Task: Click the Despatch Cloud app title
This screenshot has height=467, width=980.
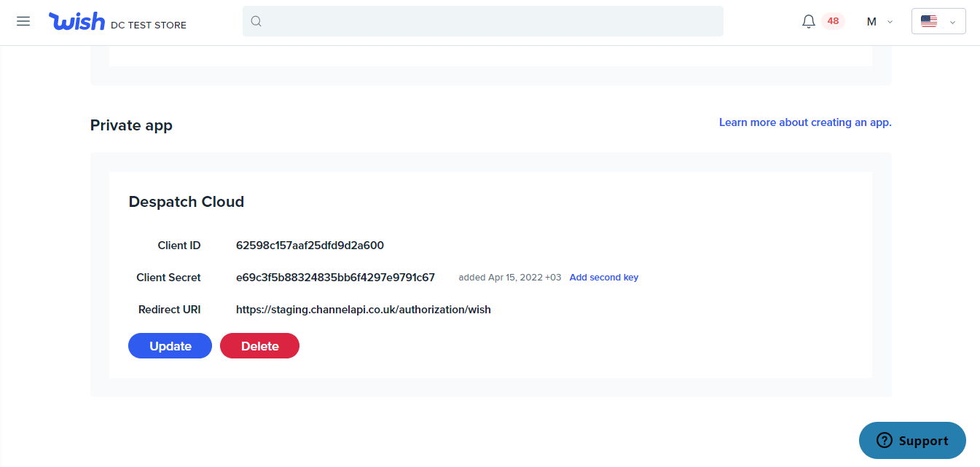Action: click(x=187, y=202)
